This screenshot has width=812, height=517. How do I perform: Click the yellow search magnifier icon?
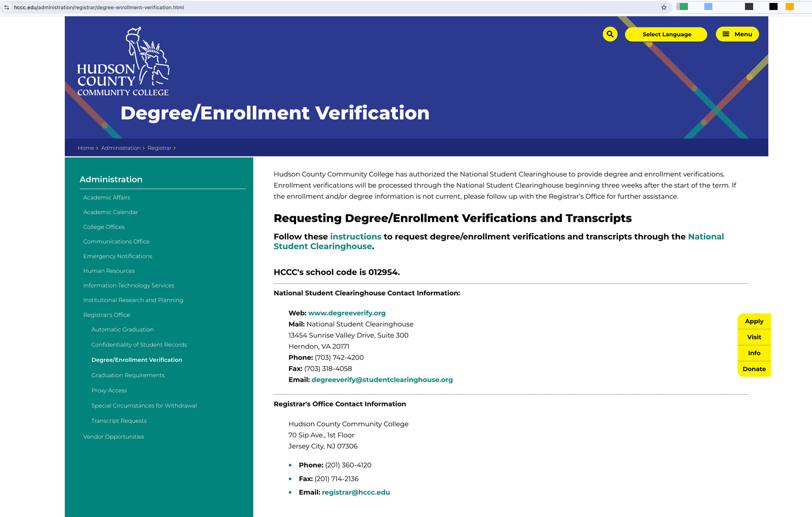click(x=610, y=34)
